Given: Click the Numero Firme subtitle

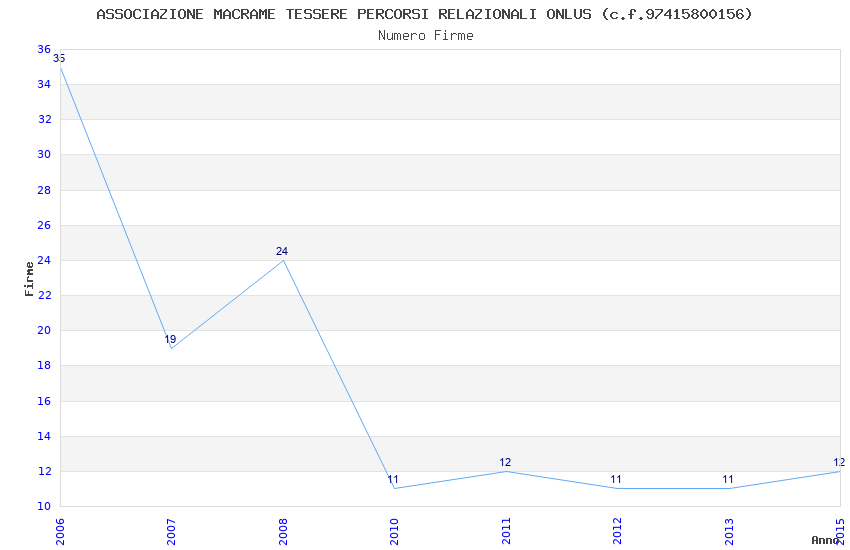Looking at the screenshot, I should (x=426, y=36).
